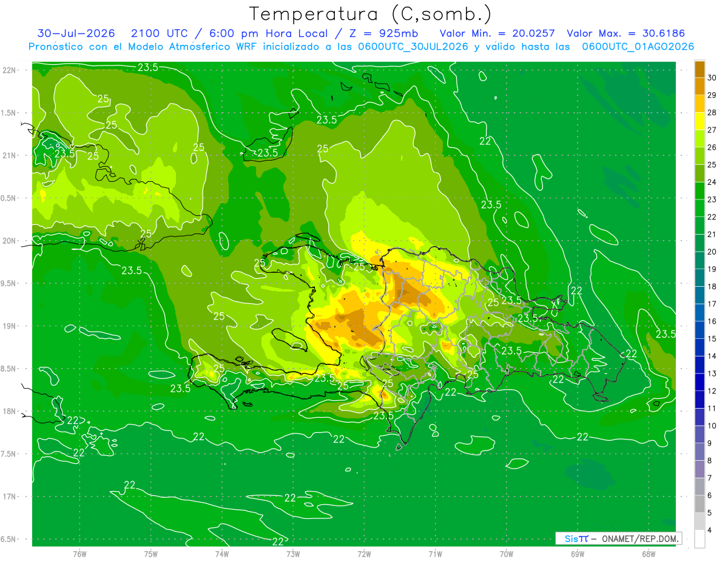
Task: Pick the brown swatch above colorbar label 30
Action: (x=699, y=69)
